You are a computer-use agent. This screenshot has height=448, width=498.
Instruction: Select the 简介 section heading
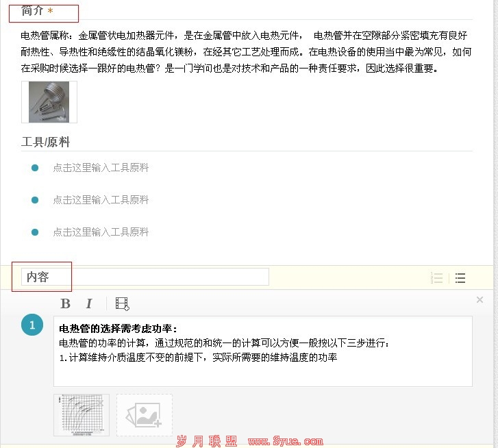pos(32,11)
